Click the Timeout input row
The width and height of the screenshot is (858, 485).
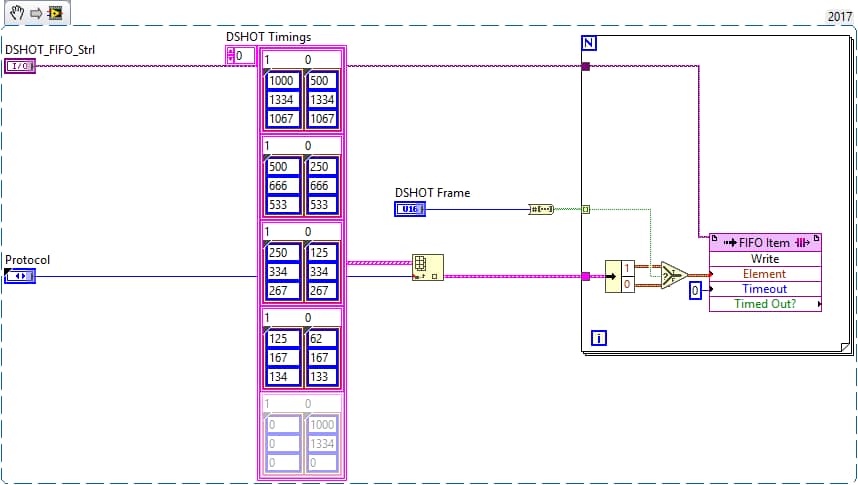(x=765, y=289)
